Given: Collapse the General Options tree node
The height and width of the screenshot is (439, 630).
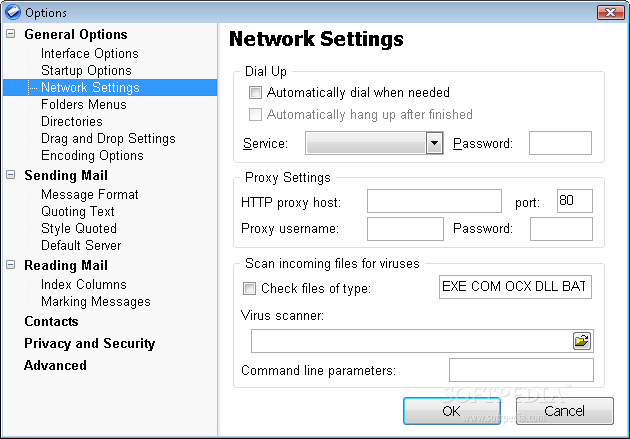Looking at the screenshot, I should pyautogui.click(x=11, y=34).
